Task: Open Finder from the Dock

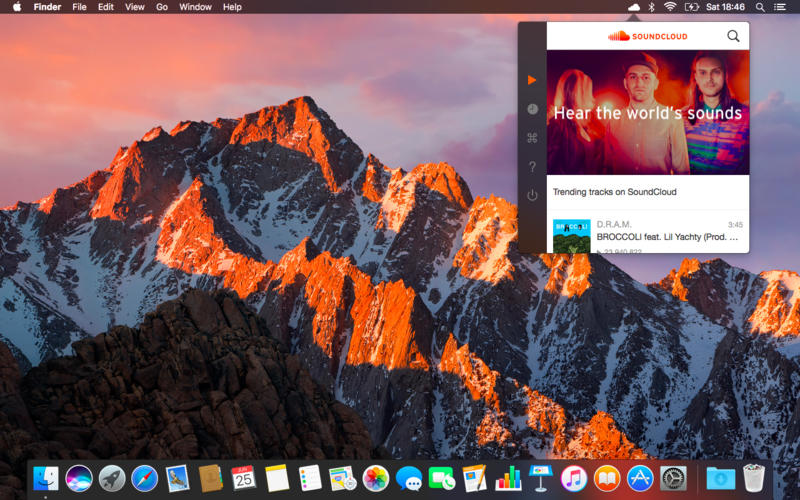Action: pos(46,479)
